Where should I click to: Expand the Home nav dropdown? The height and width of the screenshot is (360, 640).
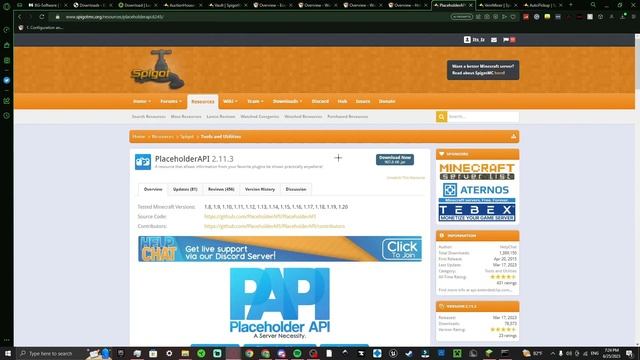[x=142, y=101]
